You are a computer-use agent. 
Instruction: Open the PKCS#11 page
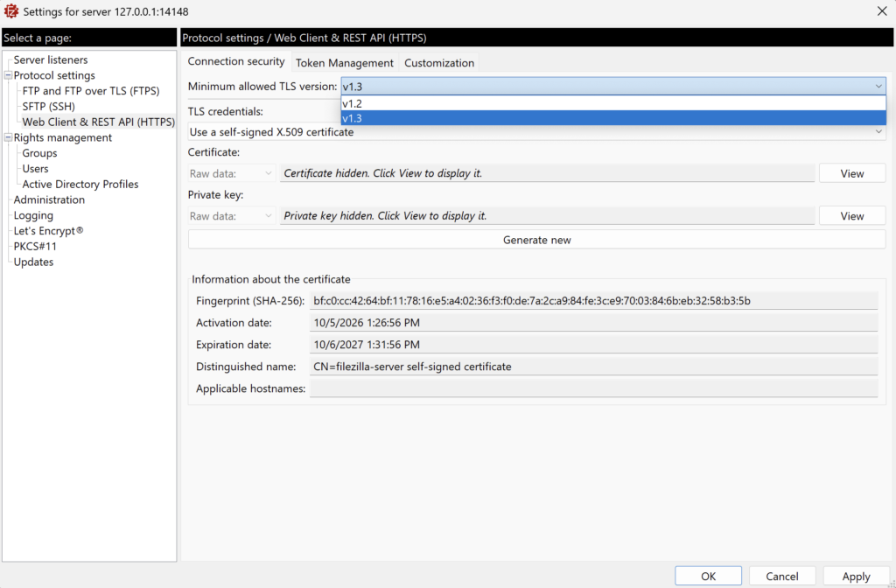tap(35, 246)
